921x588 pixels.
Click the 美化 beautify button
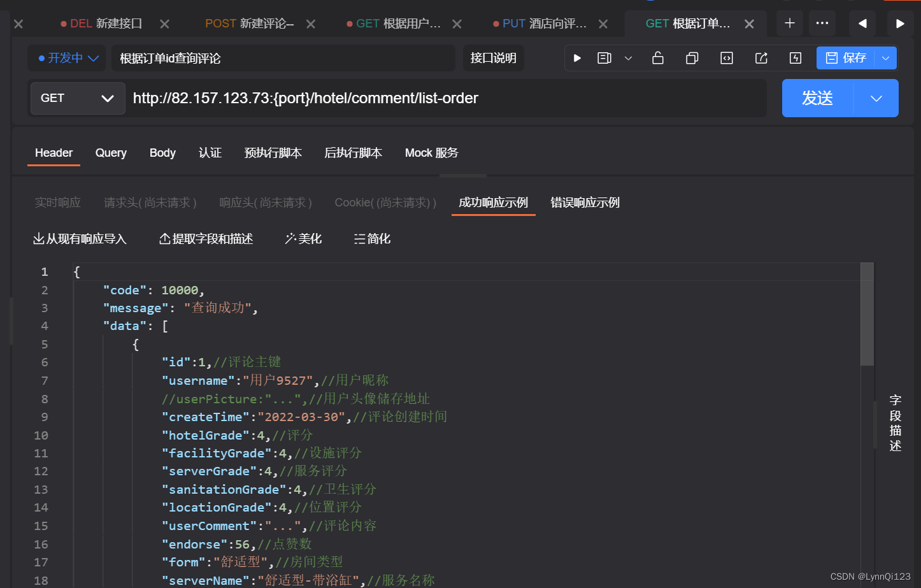point(303,239)
